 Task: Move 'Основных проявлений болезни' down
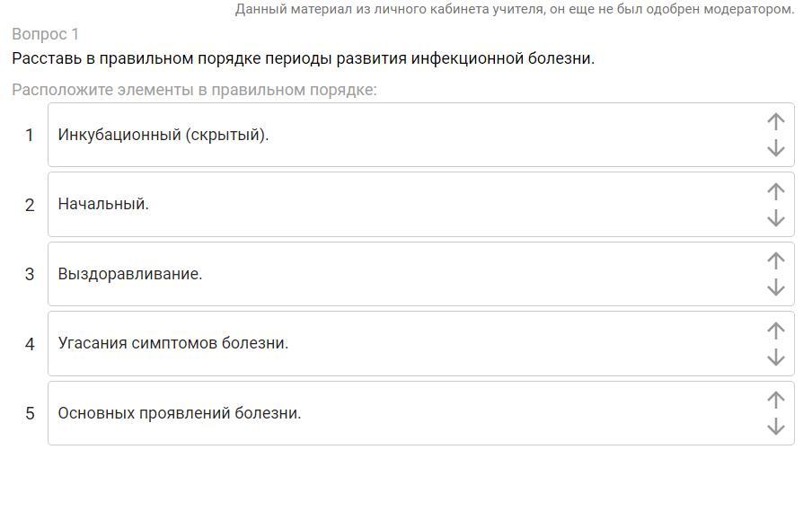click(776, 427)
